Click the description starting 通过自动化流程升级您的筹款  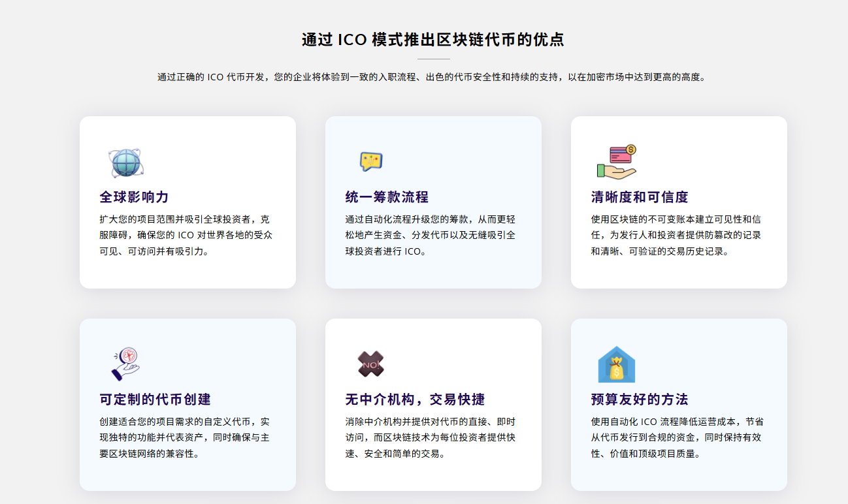(431, 235)
